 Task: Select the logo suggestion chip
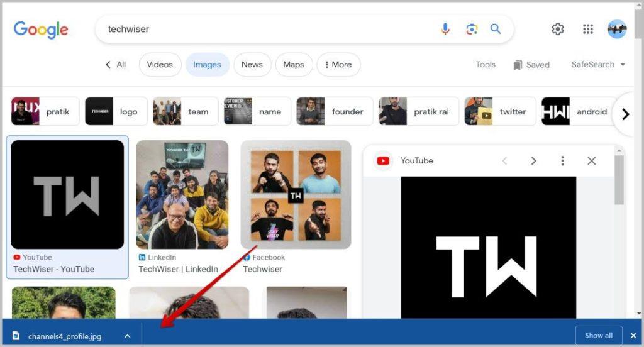coord(116,111)
